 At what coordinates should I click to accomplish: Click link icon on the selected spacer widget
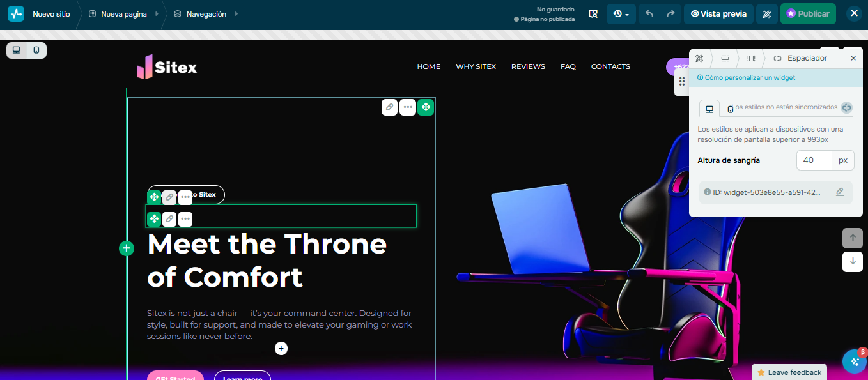tap(169, 219)
